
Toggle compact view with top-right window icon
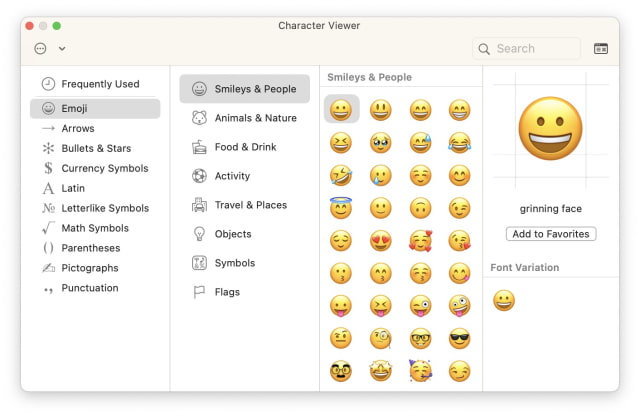click(601, 48)
